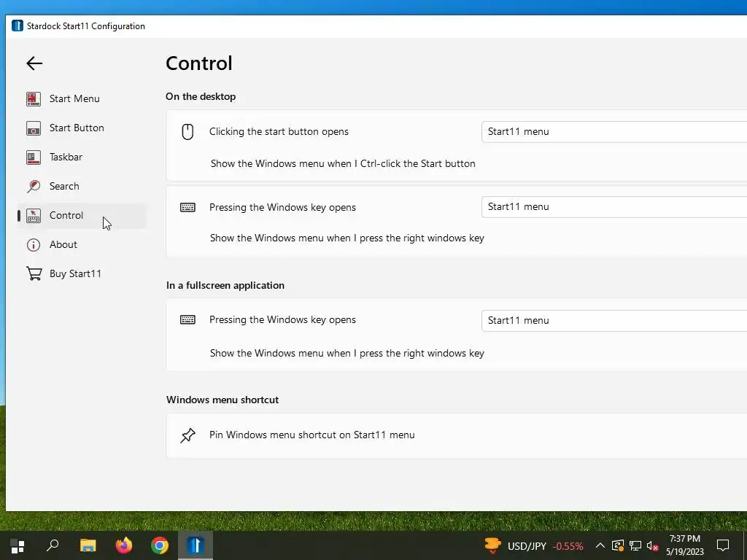Select the Control page in sidebar
The height and width of the screenshot is (560, 747).
click(x=82, y=215)
